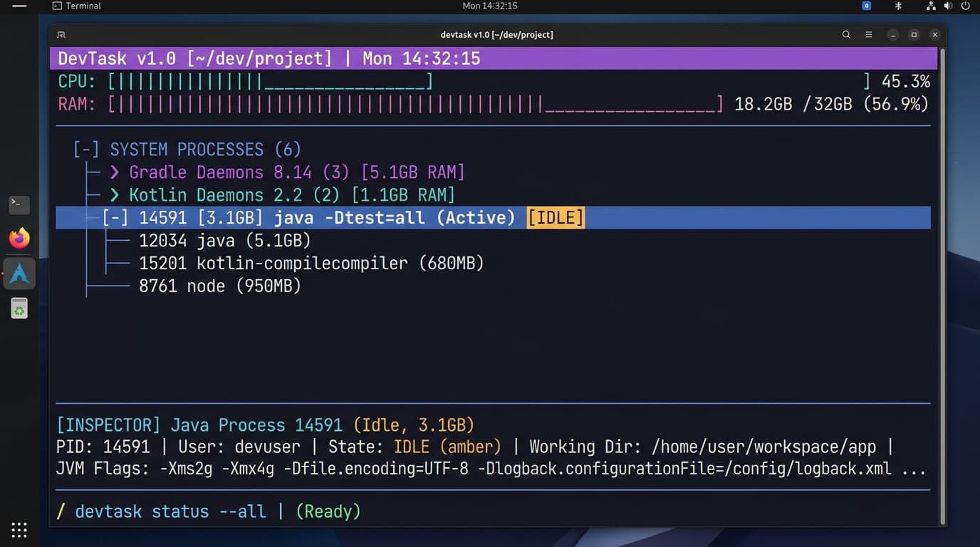Image resolution: width=980 pixels, height=547 pixels.
Task: Expand the Gradle Daemons 8.14 group
Action: (x=115, y=172)
